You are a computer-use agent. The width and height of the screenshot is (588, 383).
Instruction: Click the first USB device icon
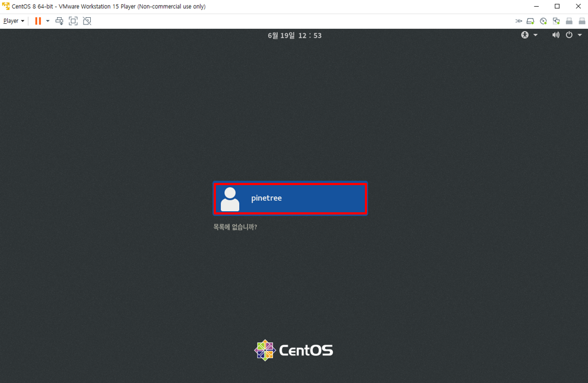569,21
